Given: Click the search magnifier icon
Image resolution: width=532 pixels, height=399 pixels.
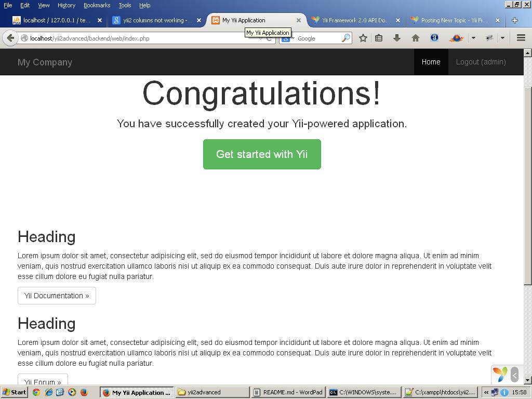Looking at the screenshot, I should (x=345, y=38).
